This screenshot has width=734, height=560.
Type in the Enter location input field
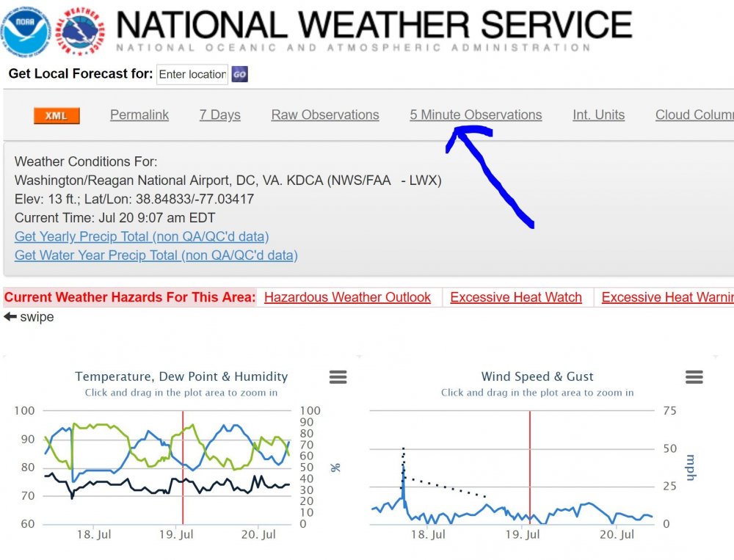(x=192, y=74)
